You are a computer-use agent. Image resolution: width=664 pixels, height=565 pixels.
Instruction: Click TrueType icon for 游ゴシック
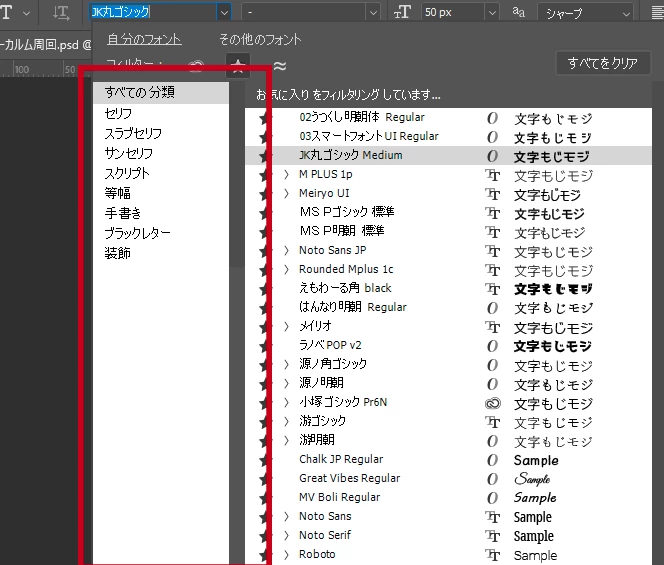click(x=492, y=422)
